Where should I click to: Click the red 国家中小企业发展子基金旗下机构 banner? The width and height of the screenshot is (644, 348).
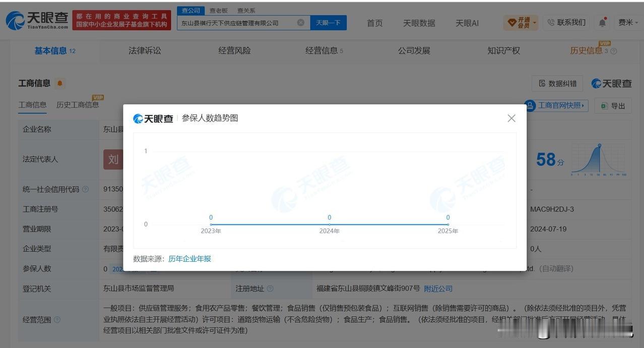click(122, 20)
